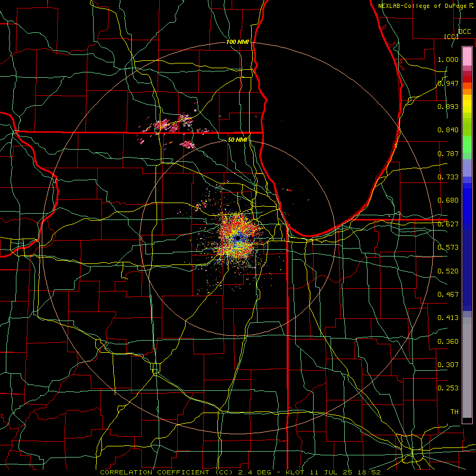476x476 pixels.
Task: Click the TH label beside the color bar
Action: [454, 412]
